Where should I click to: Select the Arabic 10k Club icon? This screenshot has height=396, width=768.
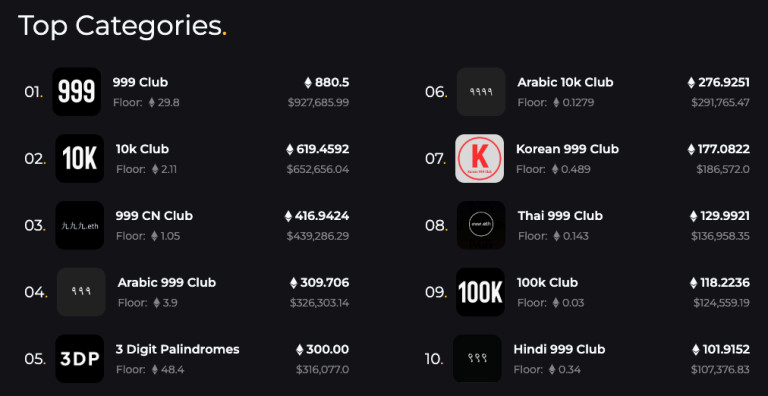481,92
